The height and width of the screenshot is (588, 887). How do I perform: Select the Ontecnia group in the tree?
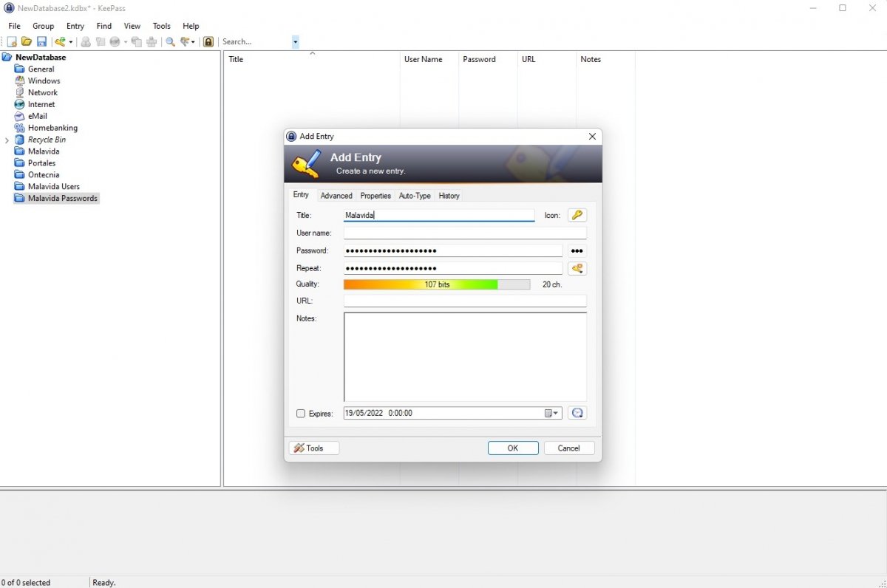(x=44, y=175)
